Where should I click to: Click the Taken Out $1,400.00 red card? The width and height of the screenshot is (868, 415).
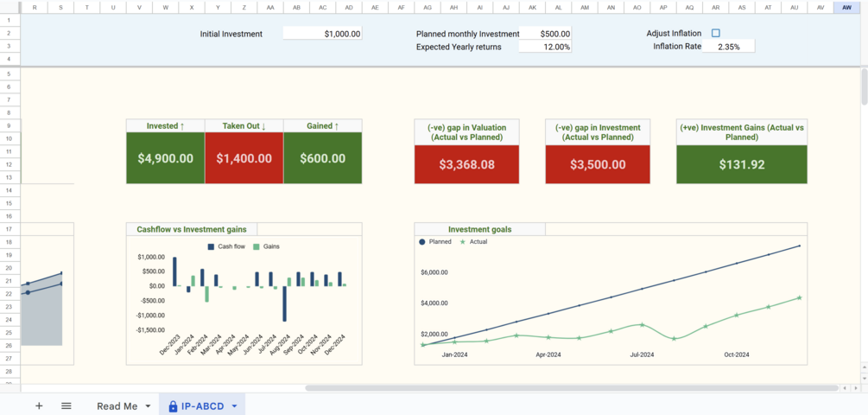[x=244, y=158]
